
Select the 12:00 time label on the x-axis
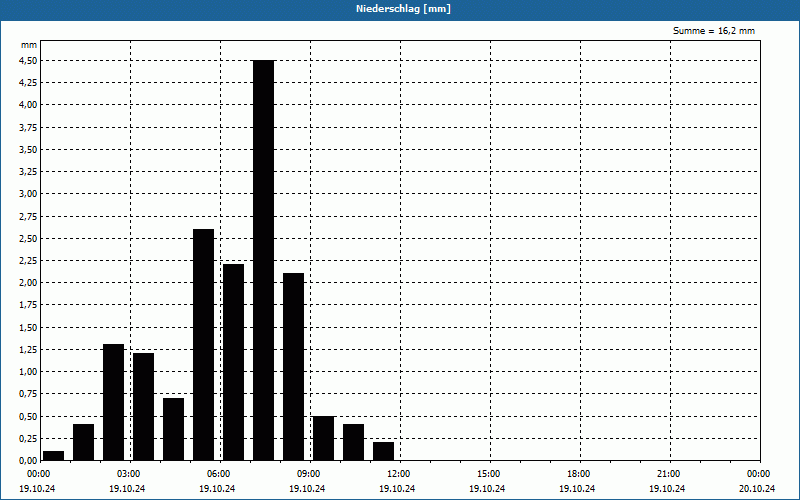tap(398, 474)
